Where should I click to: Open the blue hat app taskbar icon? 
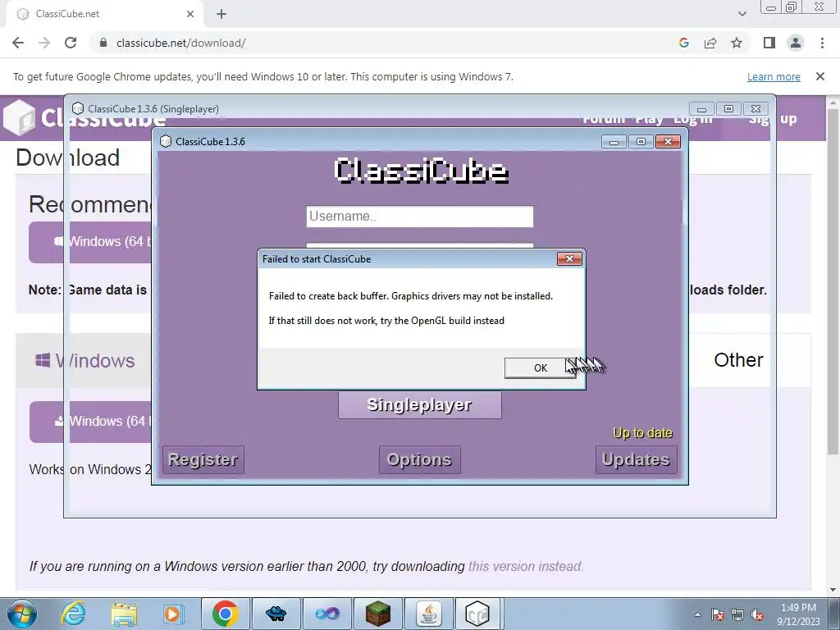pyautogui.click(x=276, y=614)
